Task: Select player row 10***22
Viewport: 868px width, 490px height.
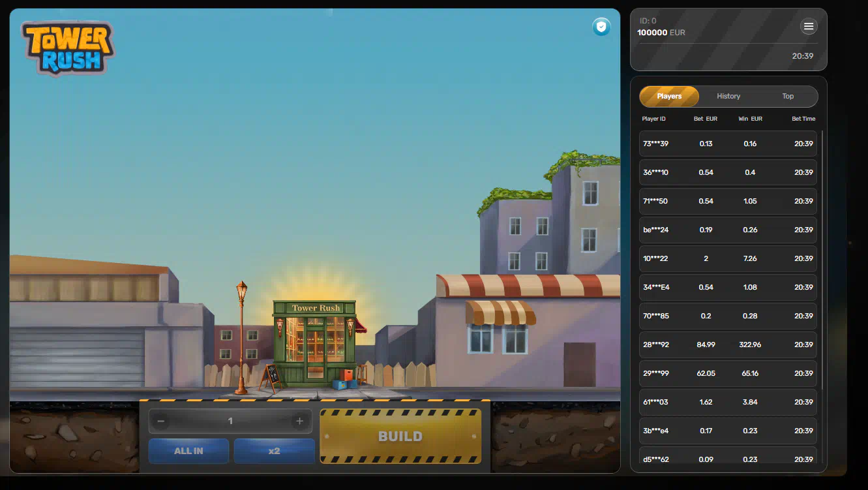Action: pyautogui.click(x=728, y=258)
